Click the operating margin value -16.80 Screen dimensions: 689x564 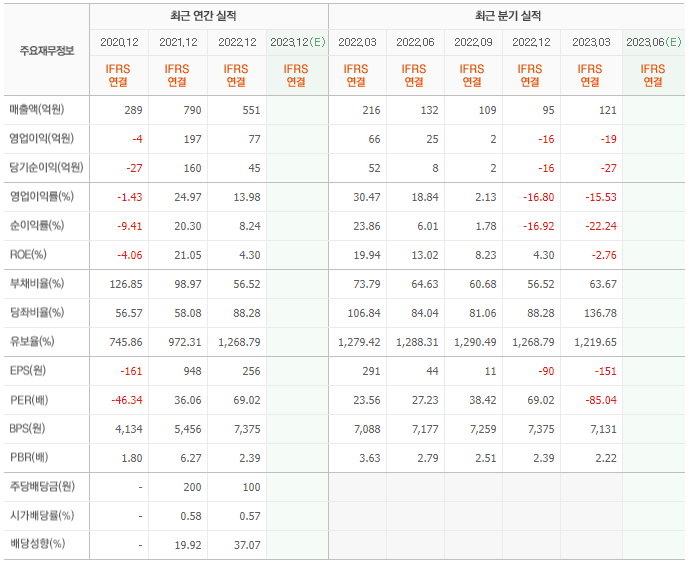(x=538, y=197)
